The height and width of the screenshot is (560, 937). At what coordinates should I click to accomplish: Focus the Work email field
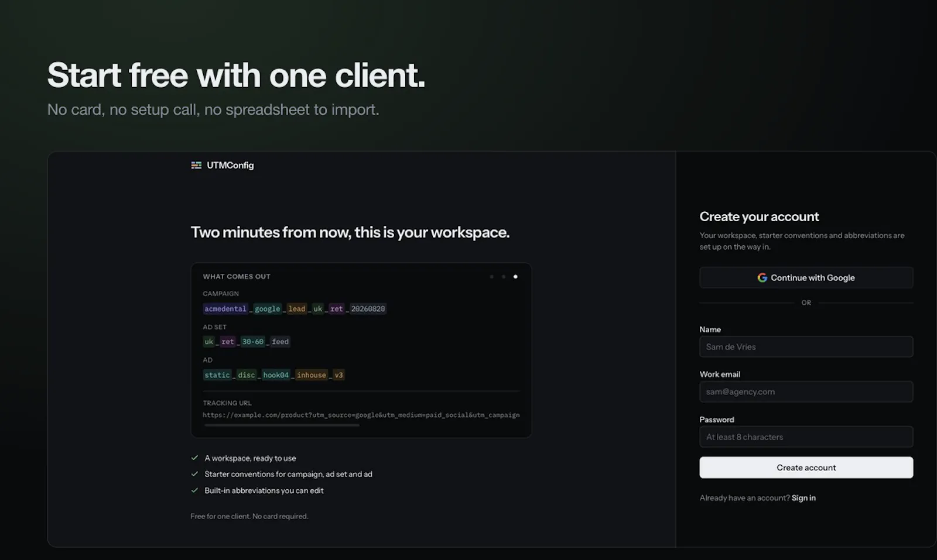(x=806, y=392)
